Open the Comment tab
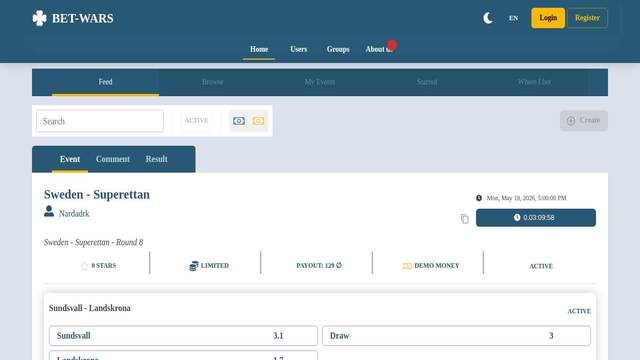640x360 pixels. tap(113, 159)
